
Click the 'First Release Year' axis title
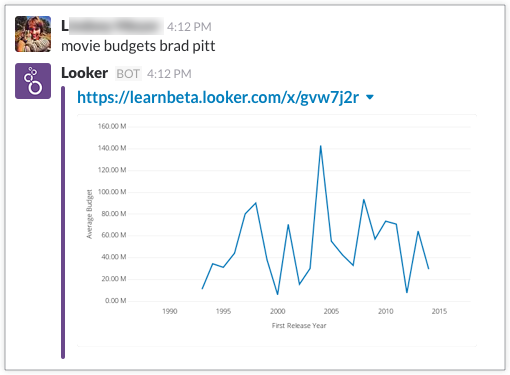click(x=299, y=325)
